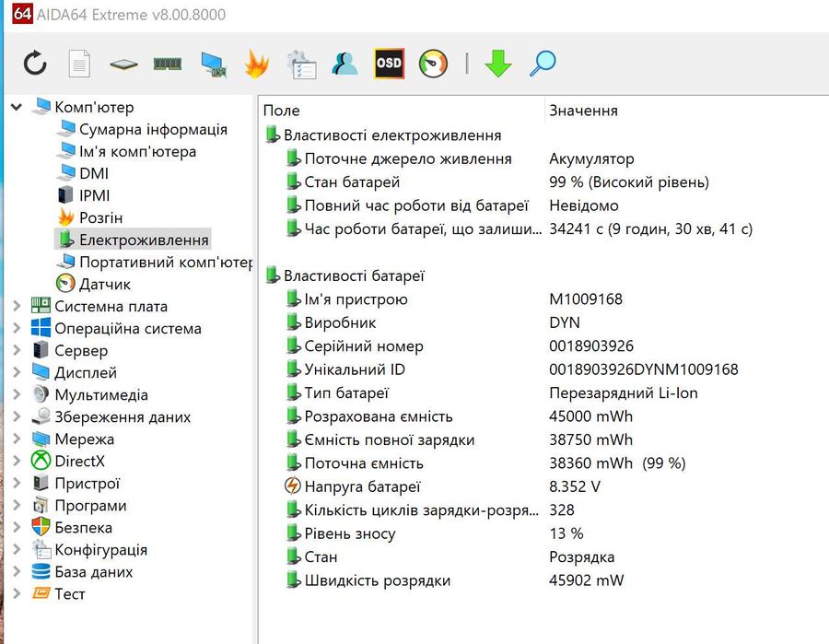The image size is (829, 644).
Task: Launch the stability test flame icon
Action: click(257, 64)
